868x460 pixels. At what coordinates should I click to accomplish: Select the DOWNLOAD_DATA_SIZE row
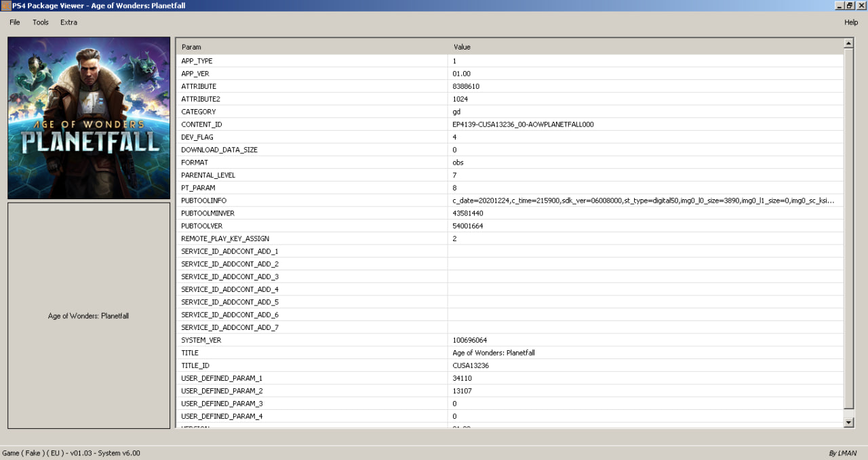(510, 150)
